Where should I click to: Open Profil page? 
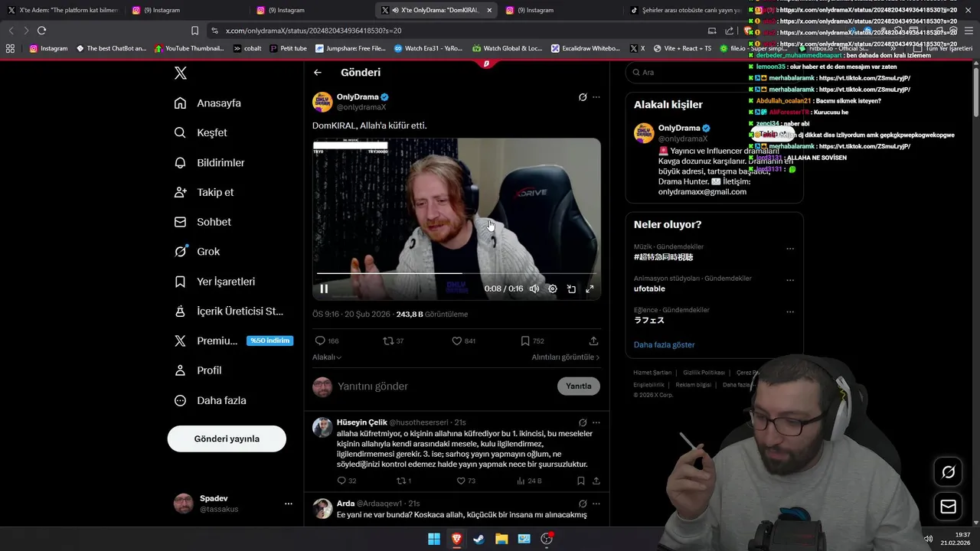pyautogui.click(x=198, y=370)
